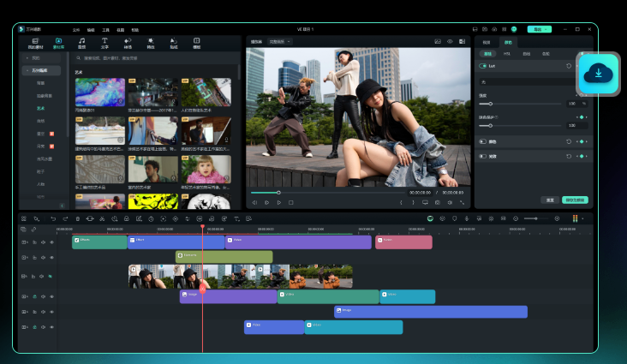Enable the 颜色 color section toggle
The height and width of the screenshot is (364, 627).
pyautogui.click(x=483, y=141)
